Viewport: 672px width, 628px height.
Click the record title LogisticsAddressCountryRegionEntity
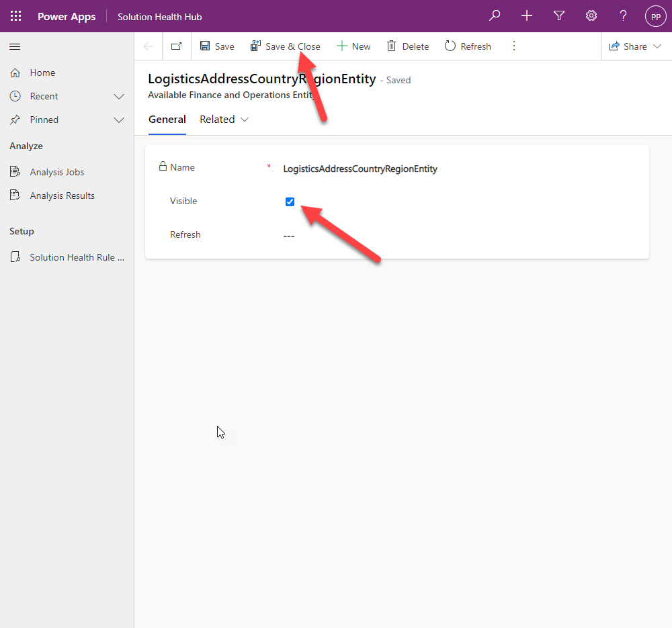[x=262, y=79]
